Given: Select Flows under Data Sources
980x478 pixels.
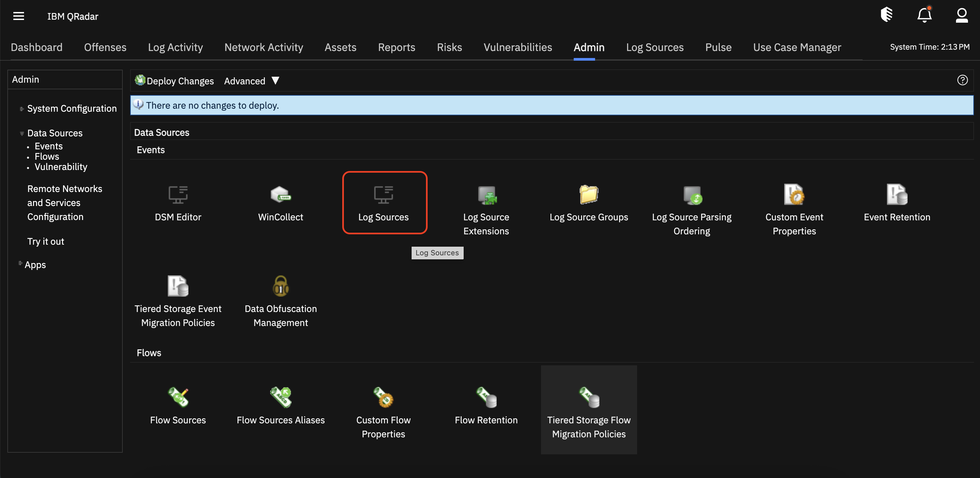Looking at the screenshot, I should click(x=47, y=156).
